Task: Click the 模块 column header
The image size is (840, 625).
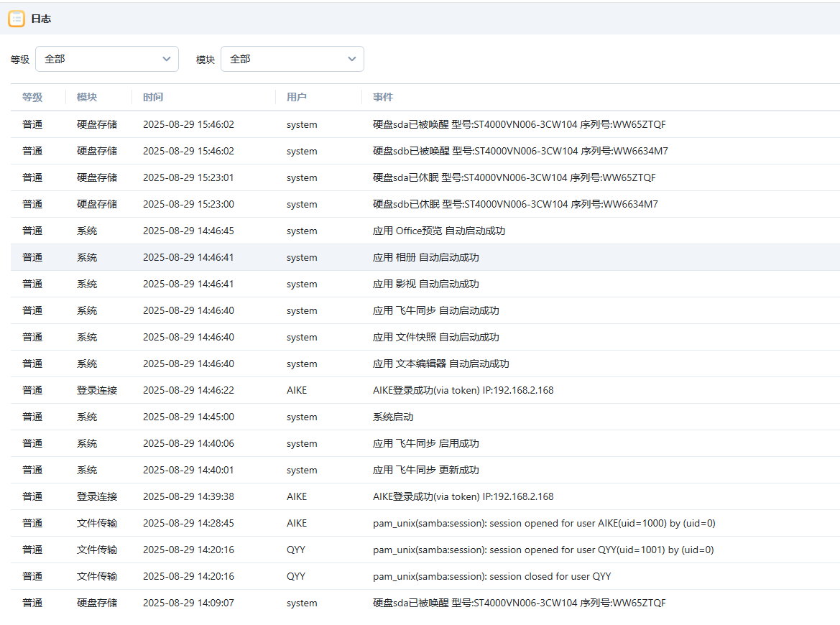Action: (x=87, y=97)
